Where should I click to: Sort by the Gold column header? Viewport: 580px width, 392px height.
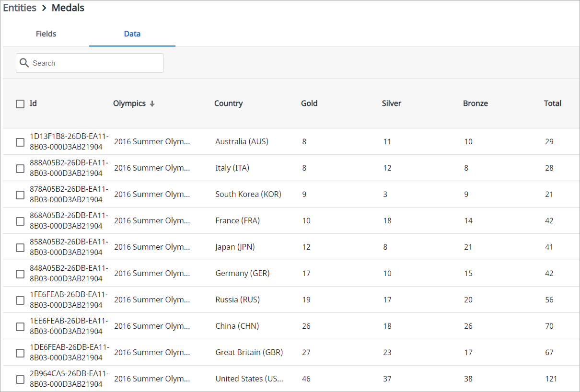tap(309, 104)
